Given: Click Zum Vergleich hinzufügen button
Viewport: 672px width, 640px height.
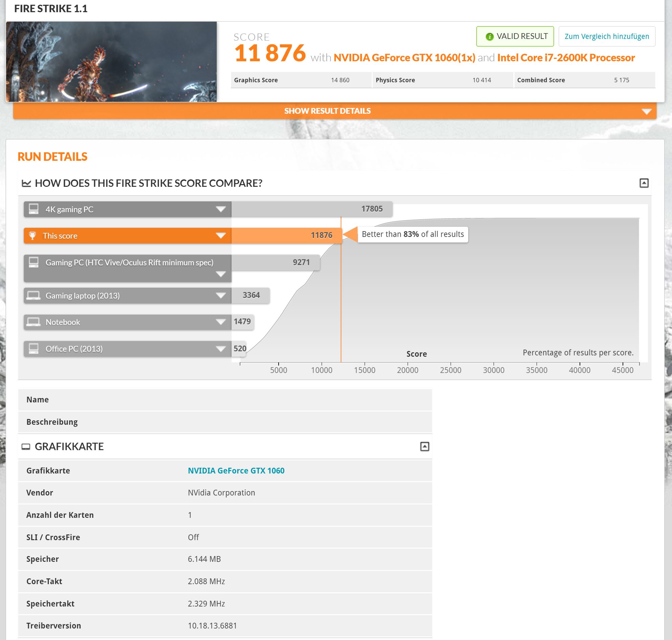Looking at the screenshot, I should coord(606,37).
